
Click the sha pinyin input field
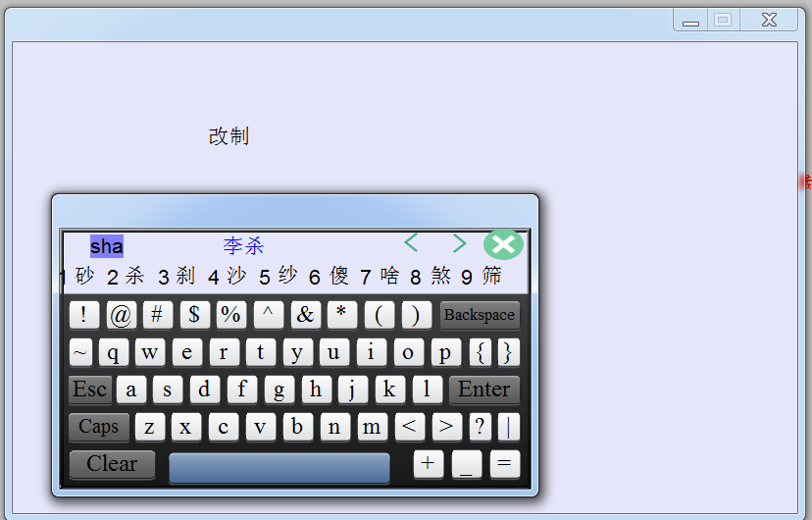pyautogui.click(x=107, y=245)
